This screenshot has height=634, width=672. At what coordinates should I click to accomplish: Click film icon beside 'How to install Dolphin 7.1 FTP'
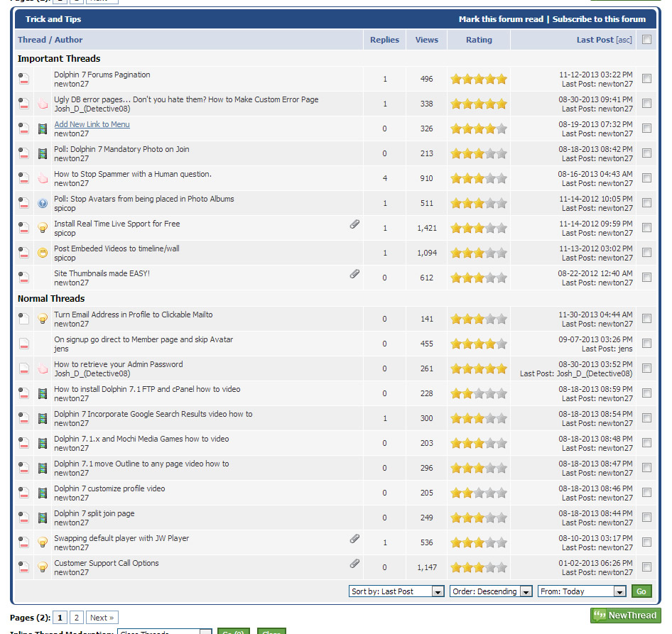click(43, 393)
